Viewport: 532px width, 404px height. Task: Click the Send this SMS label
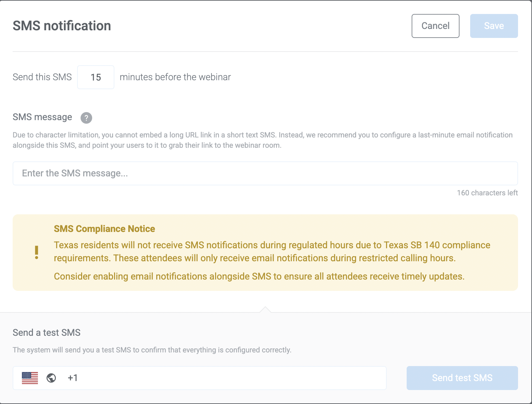point(42,77)
